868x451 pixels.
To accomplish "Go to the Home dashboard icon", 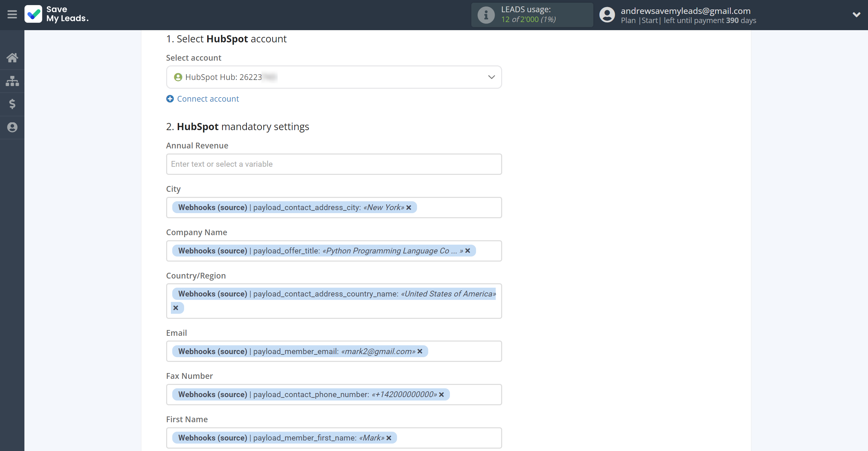I will [12, 58].
